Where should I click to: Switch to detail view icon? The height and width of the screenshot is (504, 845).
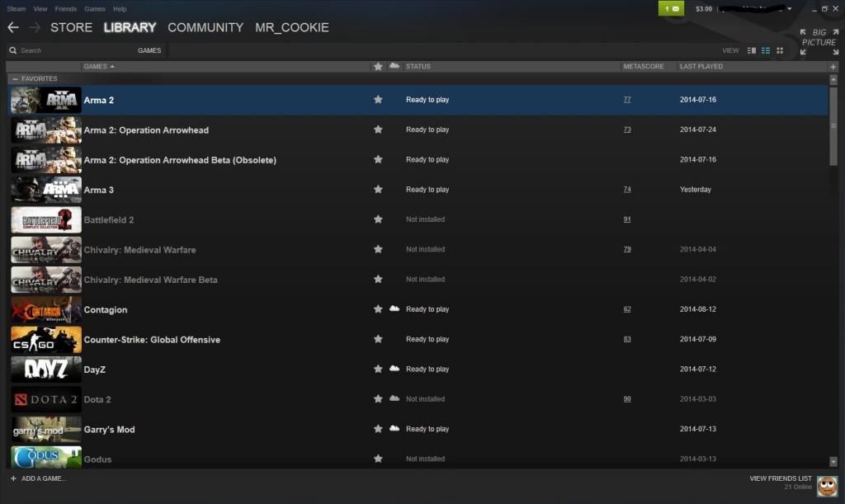pyautogui.click(x=752, y=50)
